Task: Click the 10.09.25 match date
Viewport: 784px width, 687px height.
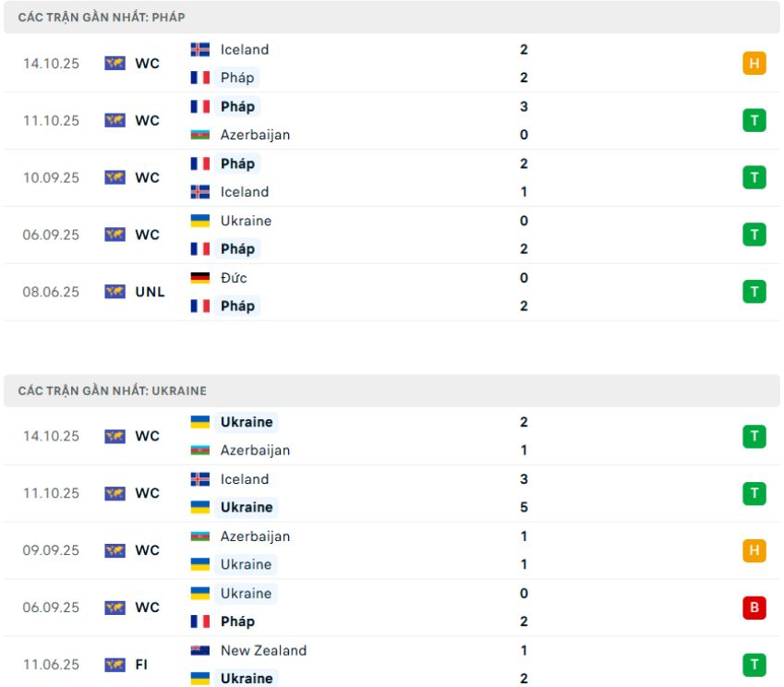Action: (52, 177)
